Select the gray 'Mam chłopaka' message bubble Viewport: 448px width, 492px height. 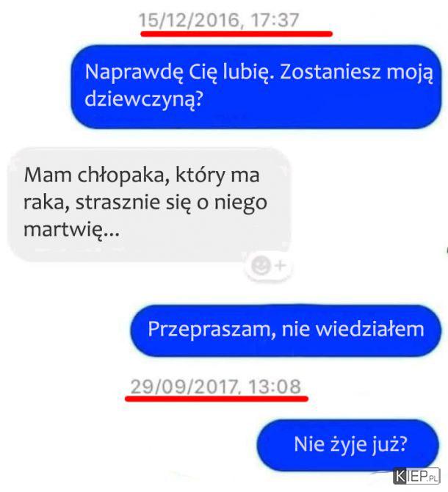click(149, 204)
